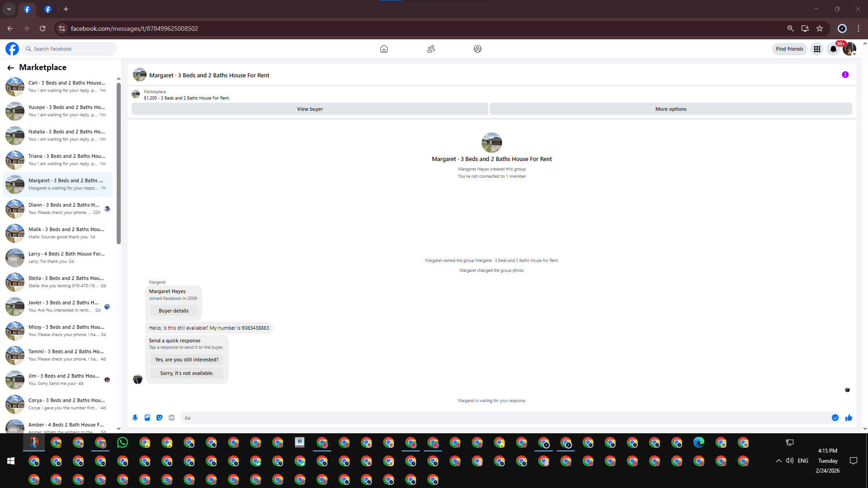Click the Search Facebook box

(x=69, y=49)
